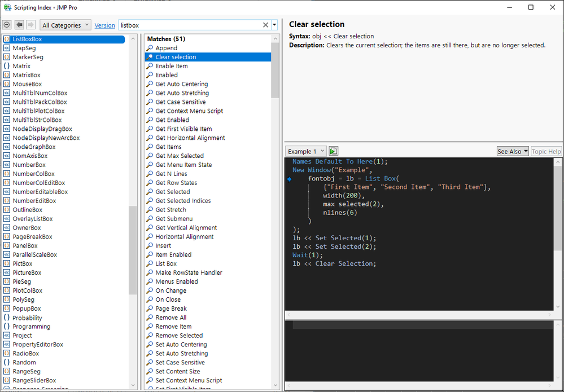564x392 pixels.
Task: Click the collapse (minus) icon in toolbar
Action: point(7,25)
